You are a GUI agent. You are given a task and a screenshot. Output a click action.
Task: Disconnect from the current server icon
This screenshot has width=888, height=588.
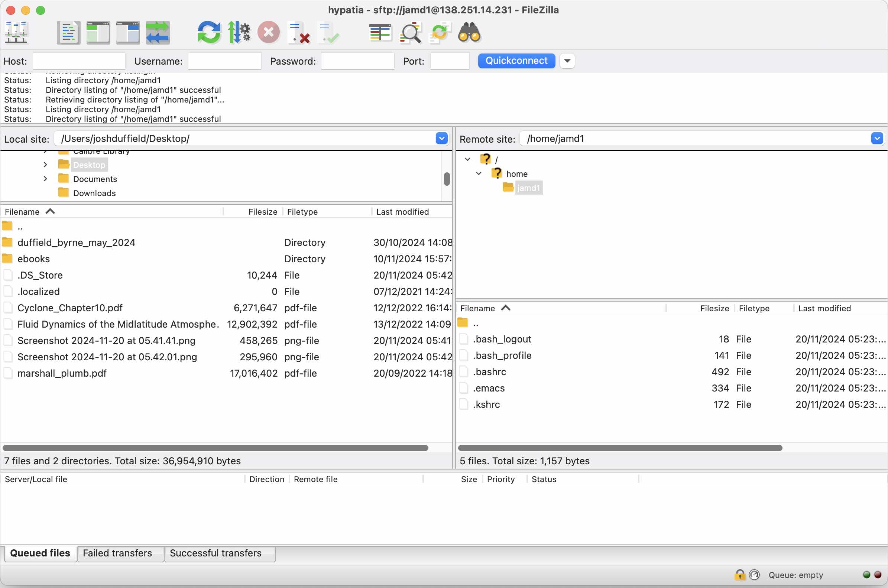[298, 32]
